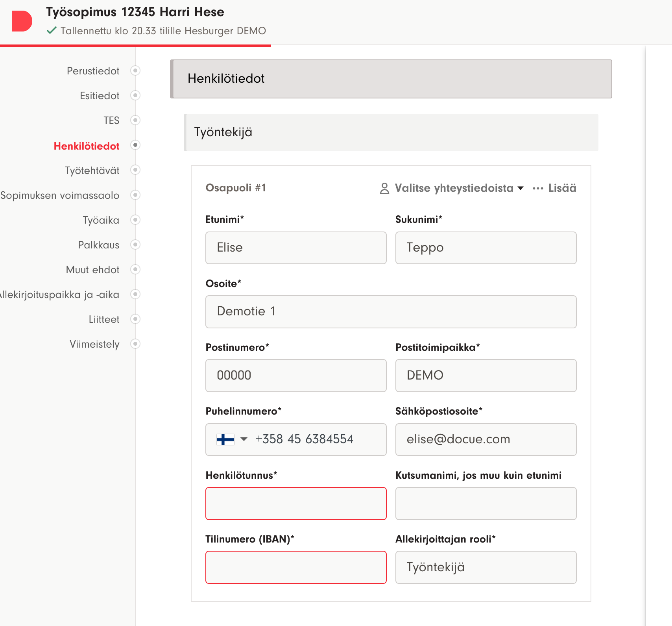Go to the Palkkaus section

click(x=99, y=245)
